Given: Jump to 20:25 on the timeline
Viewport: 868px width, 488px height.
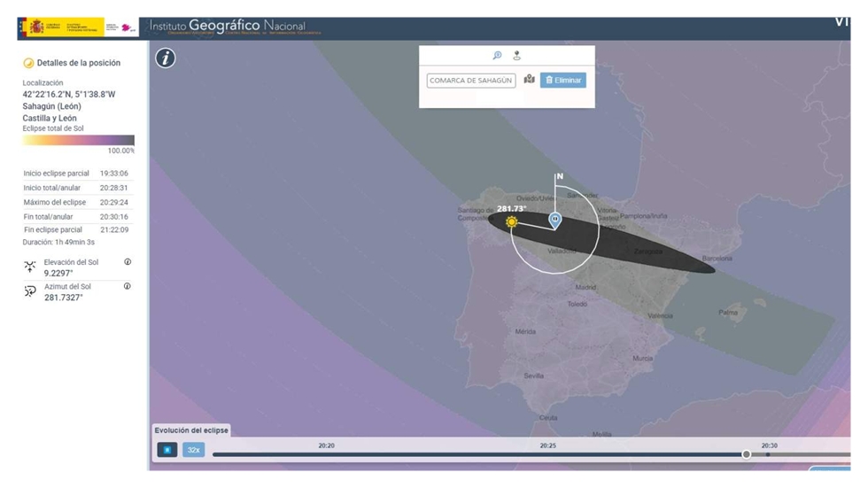Looking at the screenshot, I should 547,454.
